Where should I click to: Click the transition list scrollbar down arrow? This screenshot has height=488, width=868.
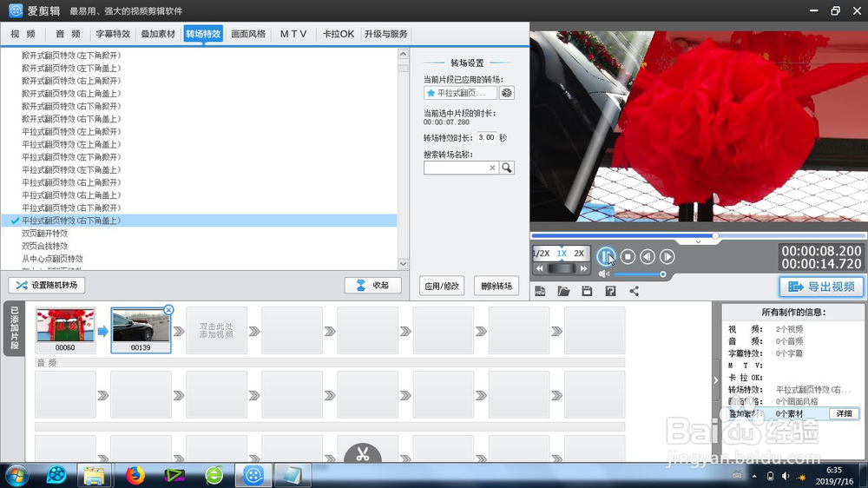[x=403, y=264]
